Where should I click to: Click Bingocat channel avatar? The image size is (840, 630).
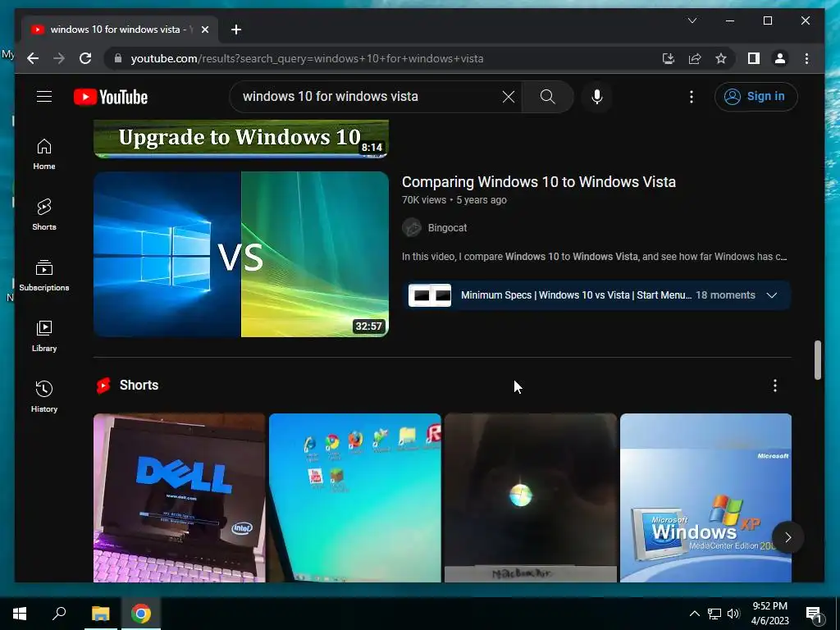pyautogui.click(x=412, y=228)
